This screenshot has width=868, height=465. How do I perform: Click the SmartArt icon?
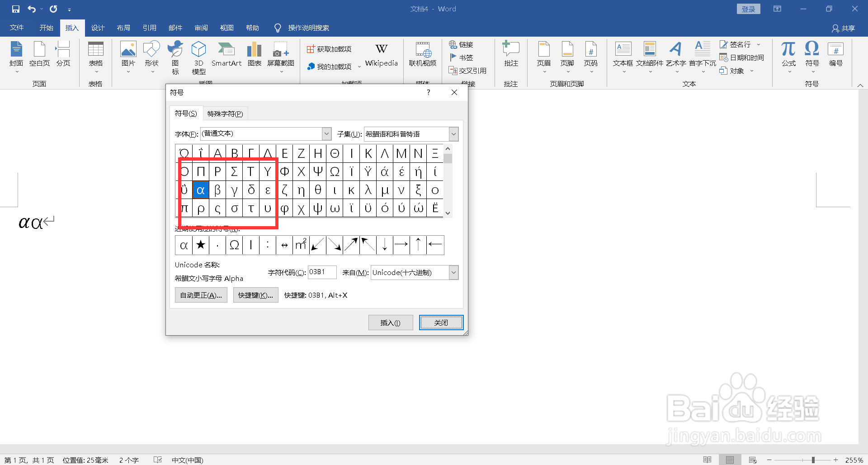(226, 54)
